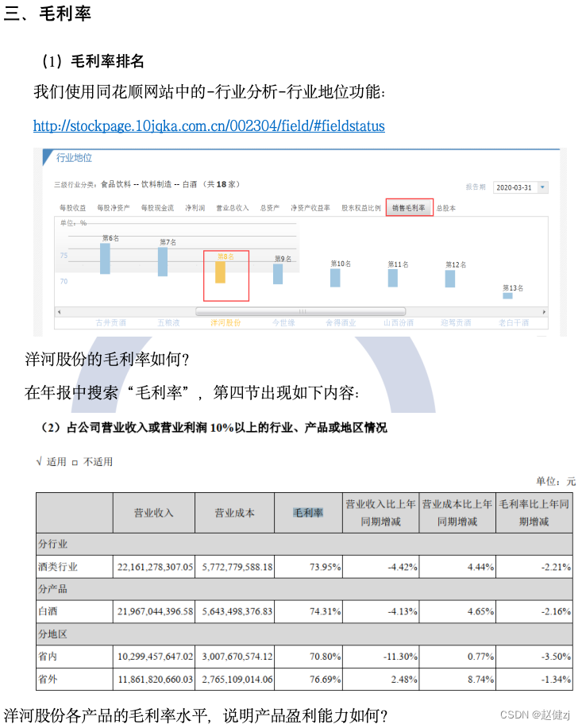Select the 净利润 tab
The height and width of the screenshot is (728, 582).
click(x=195, y=208)
